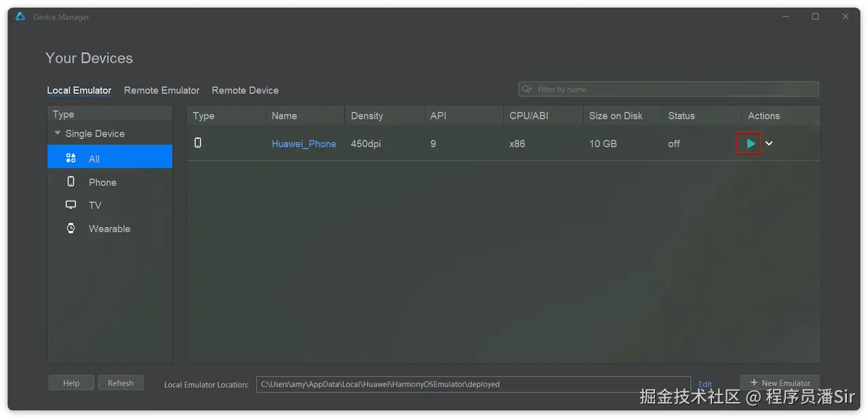Switch to Remote Emulator tab
This screenshot has height=419, width=868.
click(161, 90)
